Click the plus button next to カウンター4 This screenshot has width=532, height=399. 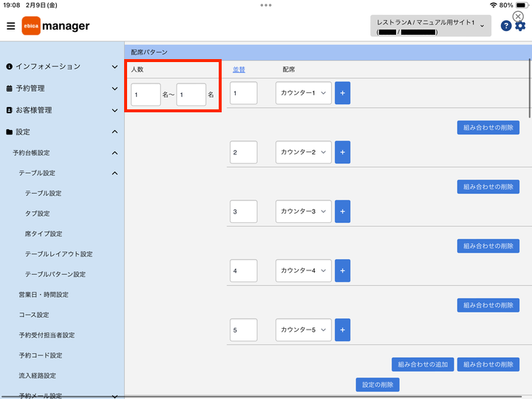(342, 270)
